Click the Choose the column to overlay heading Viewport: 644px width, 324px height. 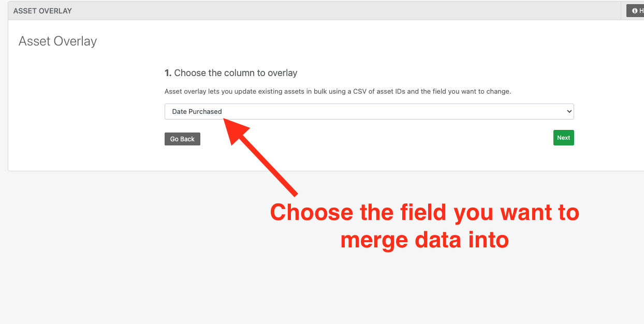(x=236, y=73)
